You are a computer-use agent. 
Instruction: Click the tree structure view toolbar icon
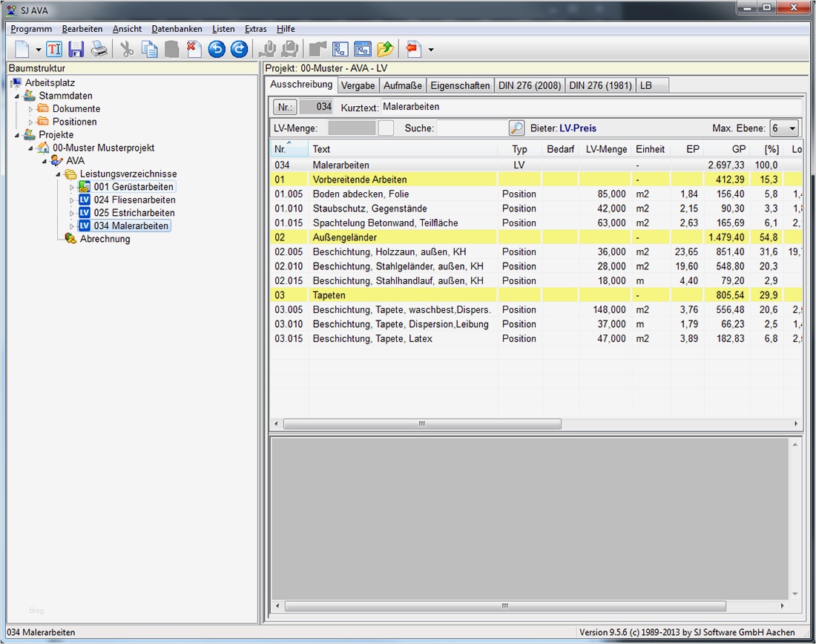340,50
